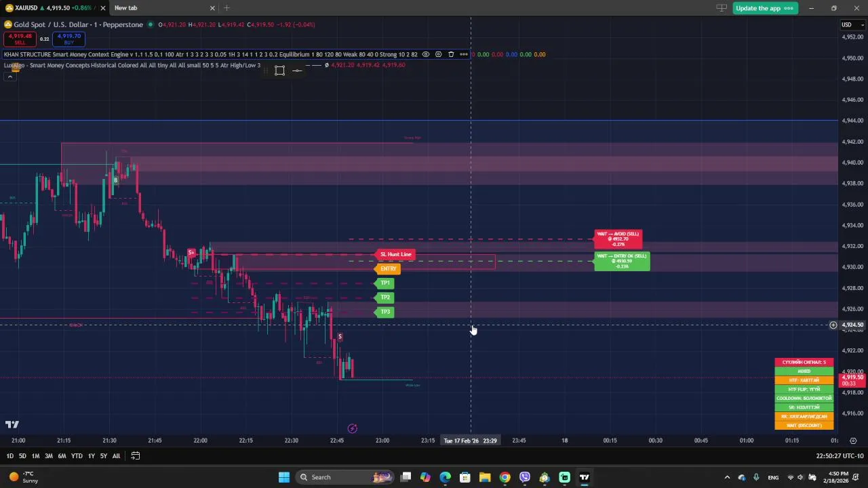The image size is (868, 488).
Task: Click the BUY 4,919.70 button
Action: (68, 39)
